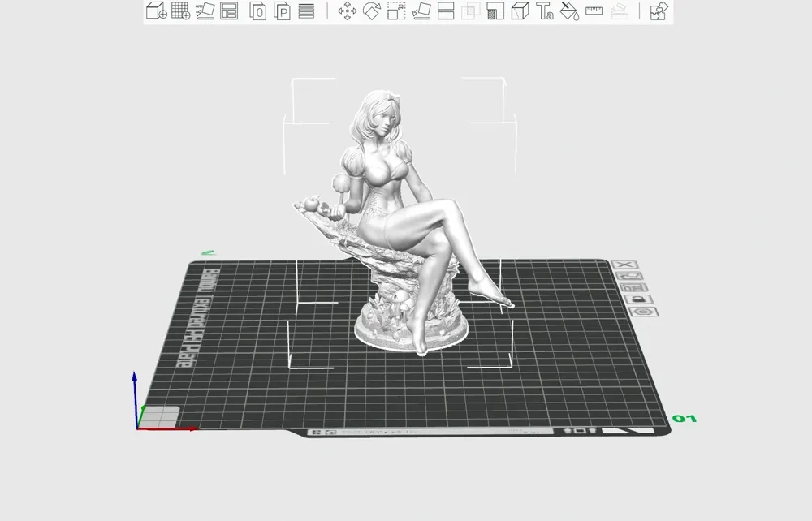Viewport: 812px width, 521px height.
Task: Open Supports Painting tool
Action: tap(495, 11)
